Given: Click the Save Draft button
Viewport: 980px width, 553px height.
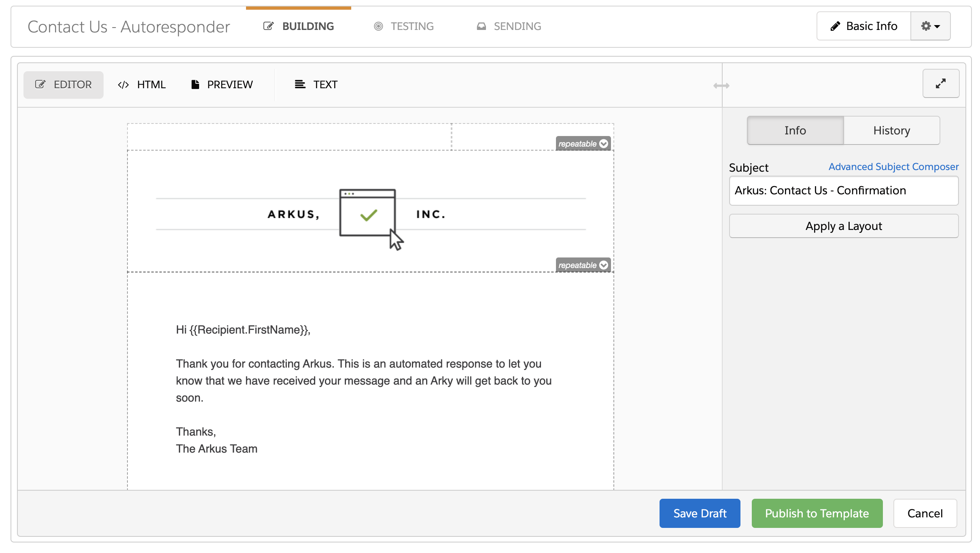Looking at the screenshot, I should pyautogui.click(x=700, y=513).
